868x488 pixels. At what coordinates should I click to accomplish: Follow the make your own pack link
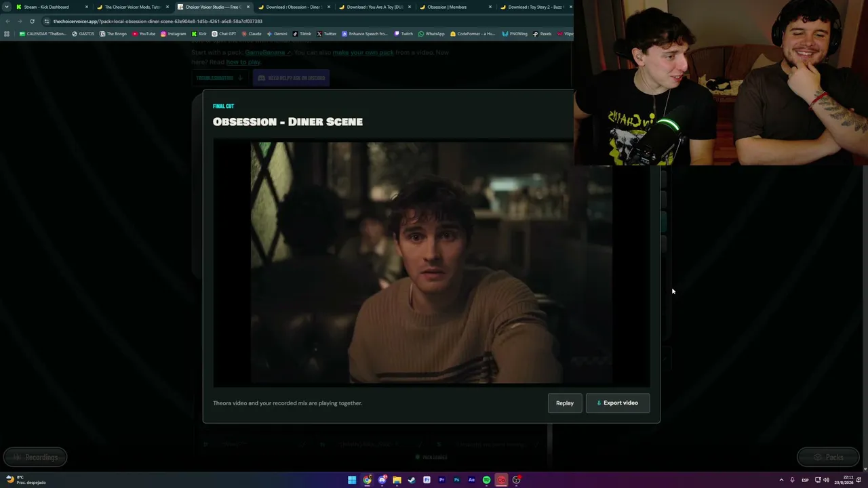(x=363, y=52)
